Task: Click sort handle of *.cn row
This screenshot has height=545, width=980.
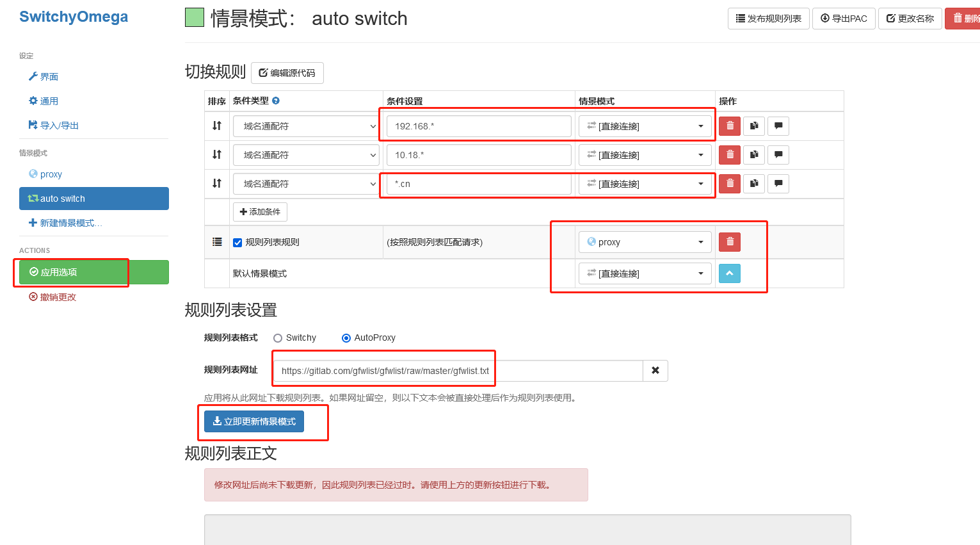Action: [x=217, y=183]
